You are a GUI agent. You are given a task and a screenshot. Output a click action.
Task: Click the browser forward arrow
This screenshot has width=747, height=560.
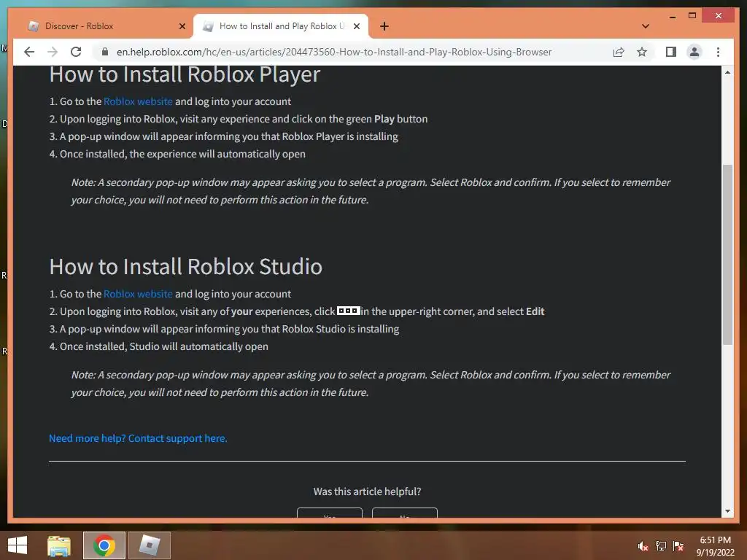click(x=53, y=52)
